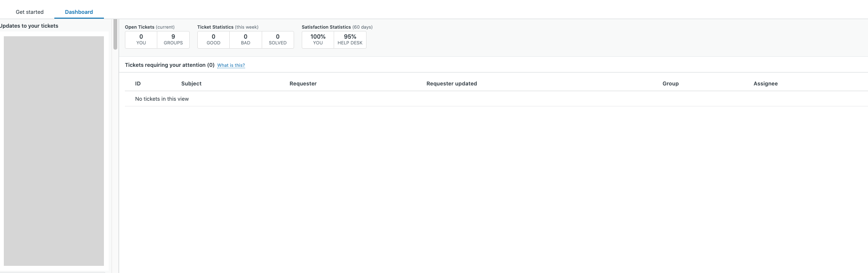Sort by the Requester column header

point(303,84)
